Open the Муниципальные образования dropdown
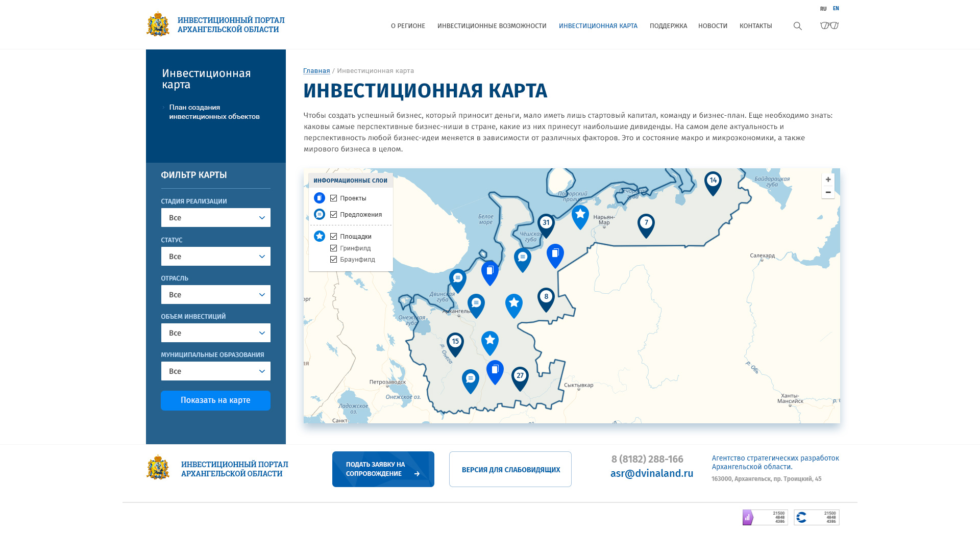 (215, 371)
